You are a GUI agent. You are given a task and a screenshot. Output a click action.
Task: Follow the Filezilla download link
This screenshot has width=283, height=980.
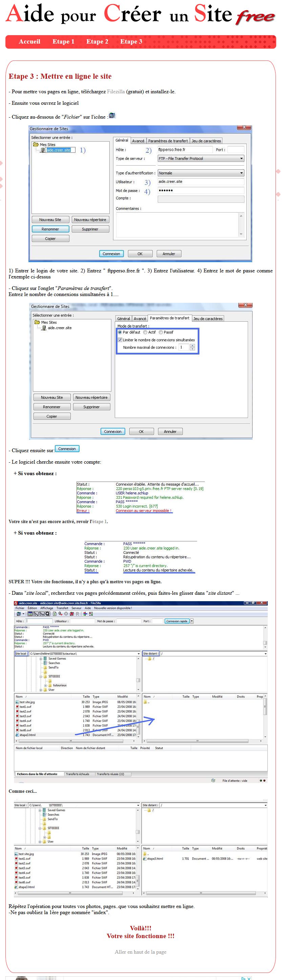tap(115, 92)
